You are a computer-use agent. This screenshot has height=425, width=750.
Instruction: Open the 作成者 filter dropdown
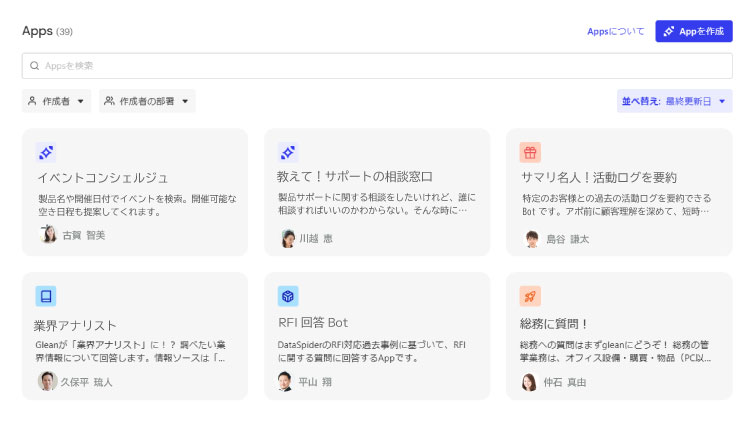(57, 101)
